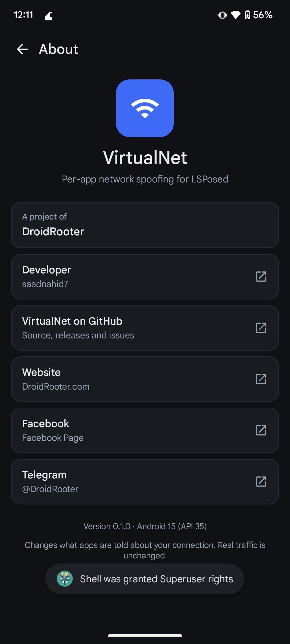This screenshot has height=644, width=290.
Task: Open external link icon for Website row
Action: (261, 379)
